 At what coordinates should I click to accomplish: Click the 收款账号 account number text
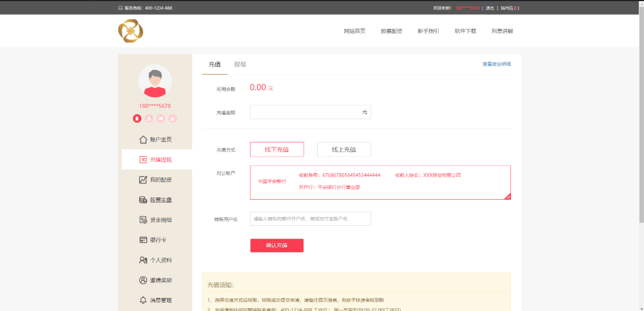pyautogui.click(x=339, y=175)
